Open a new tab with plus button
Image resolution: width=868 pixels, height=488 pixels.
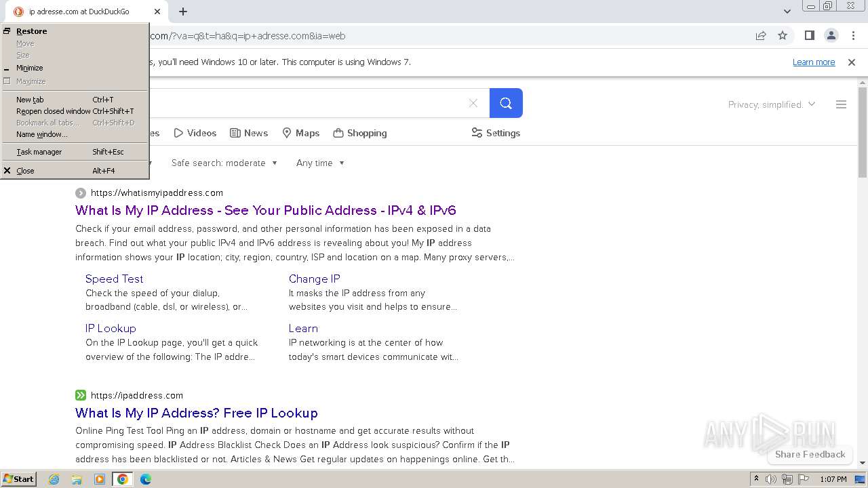(x=183, y=12)
